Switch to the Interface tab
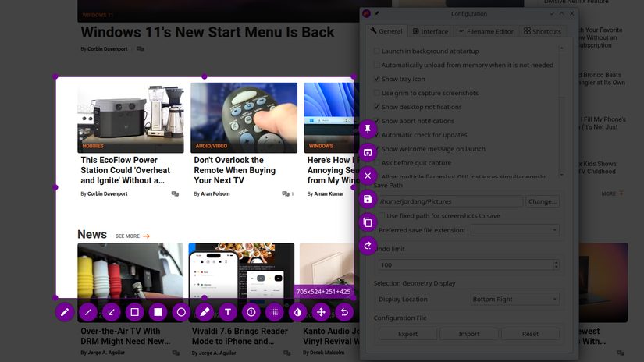This screenshot has width=644, height=362. tap(430, 32)
